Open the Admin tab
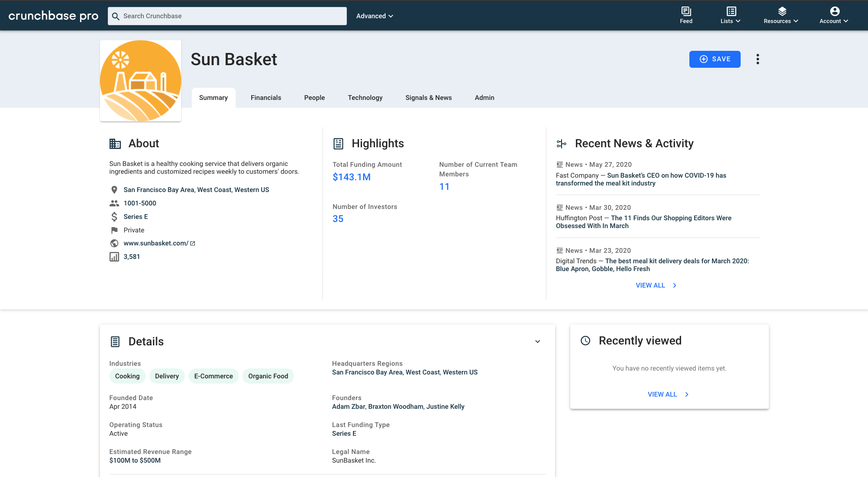Image resolution: width=868 pixels, height=477 pixels. pyautogui.click(x=485, y=98)
